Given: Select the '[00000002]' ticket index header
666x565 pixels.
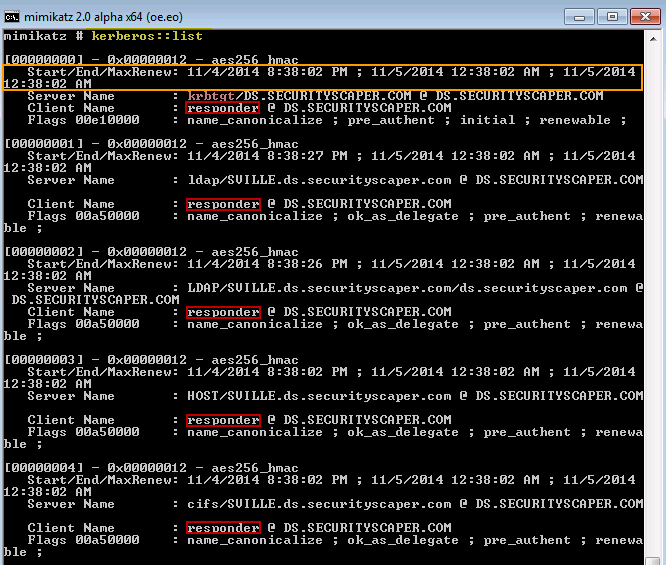Looking at the screenshot, I should (43, 251).
